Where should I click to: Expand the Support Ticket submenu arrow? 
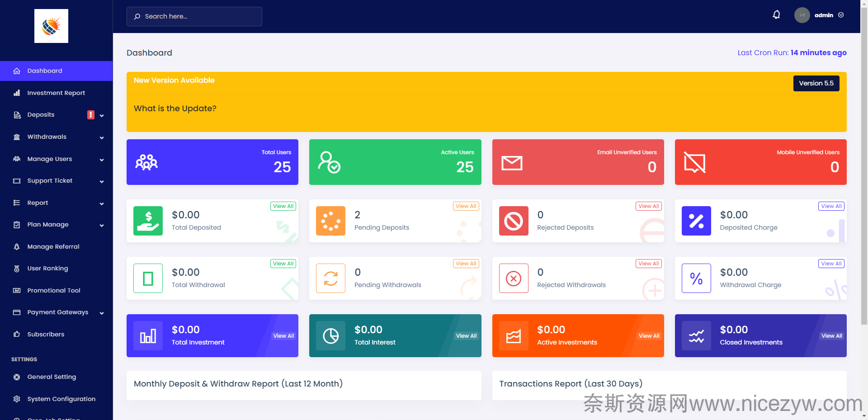click(x=102, y=181)
